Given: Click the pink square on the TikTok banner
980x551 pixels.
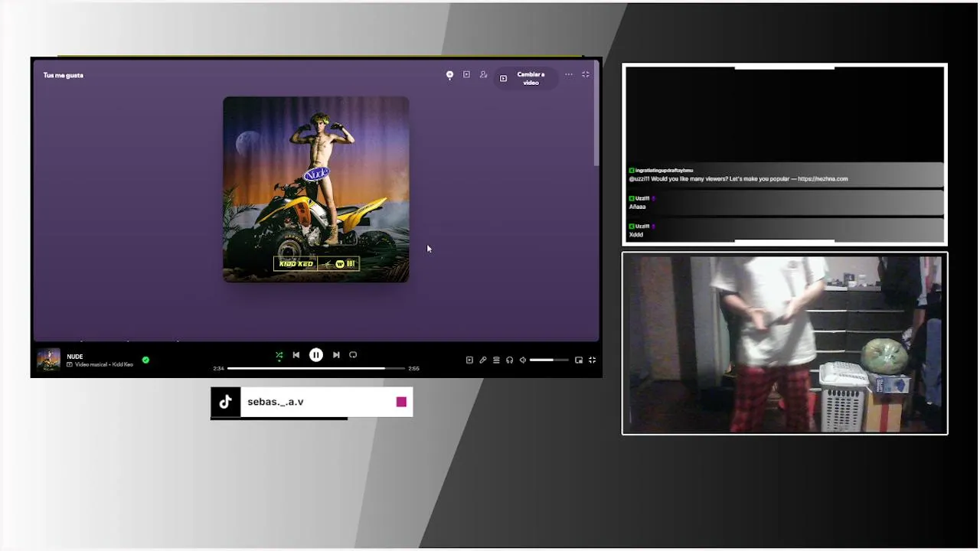Looking at the screenshot, I should tap(401, 402).
